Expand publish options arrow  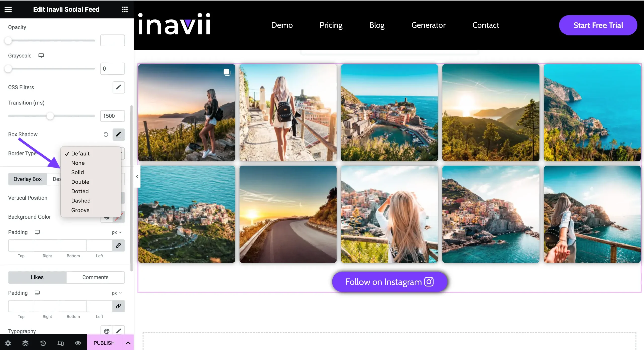pyautogui.click(x=128, y=343)
